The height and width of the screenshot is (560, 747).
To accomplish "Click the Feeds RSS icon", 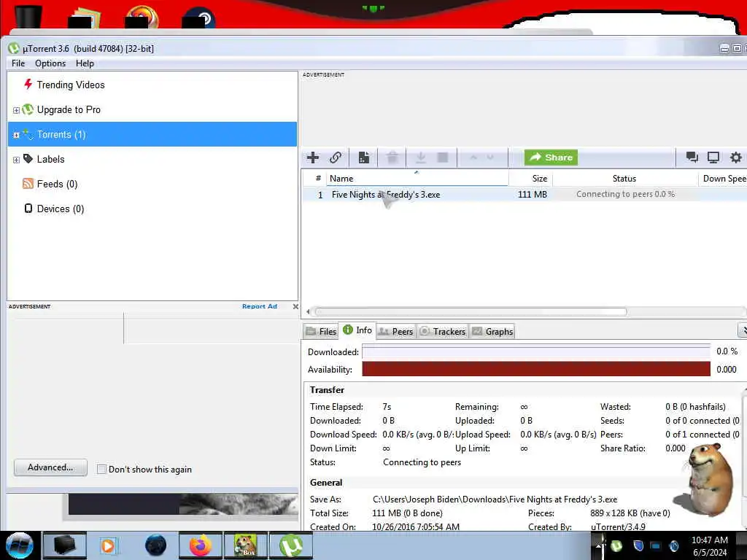I will coord(28,184).
